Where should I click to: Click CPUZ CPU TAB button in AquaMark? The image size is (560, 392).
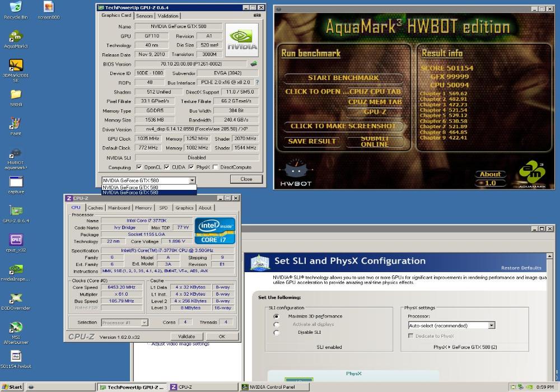click(375, 91)
